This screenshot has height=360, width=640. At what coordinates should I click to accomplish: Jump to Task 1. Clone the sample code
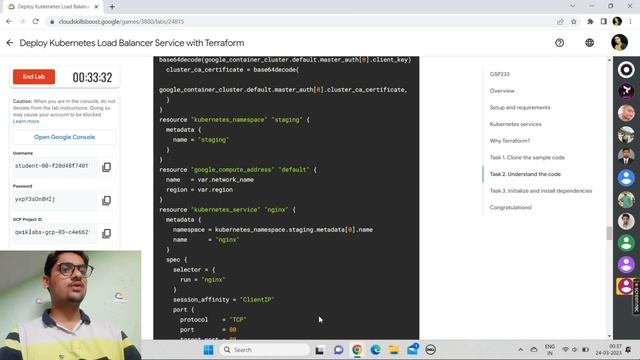[x=527, y=158]
